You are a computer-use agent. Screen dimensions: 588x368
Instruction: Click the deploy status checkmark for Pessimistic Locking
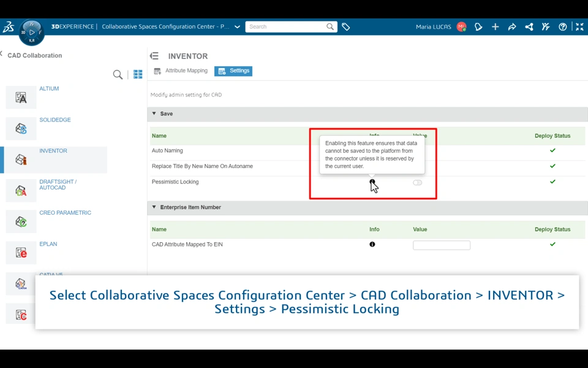(552, 182)
